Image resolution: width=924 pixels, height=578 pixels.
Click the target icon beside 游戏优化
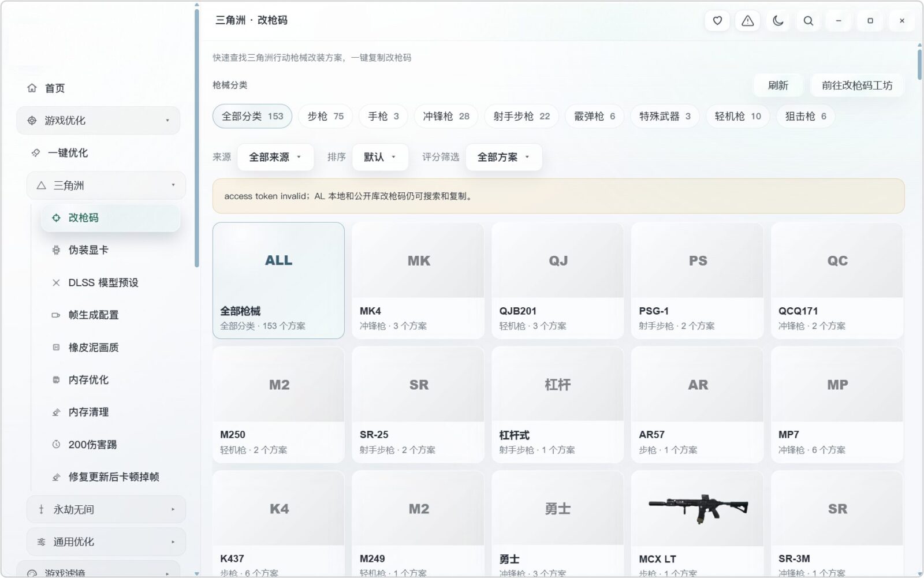click(32, 120)
